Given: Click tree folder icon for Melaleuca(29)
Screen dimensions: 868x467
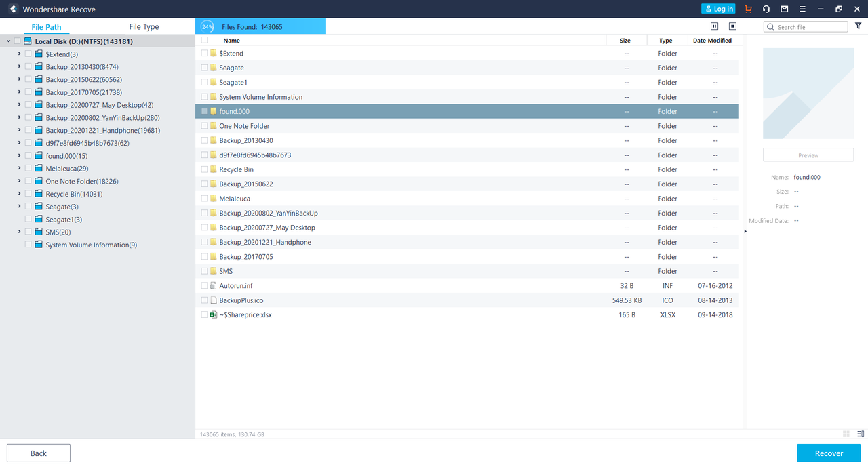Looking at the screenshot, I should (39, 168).
